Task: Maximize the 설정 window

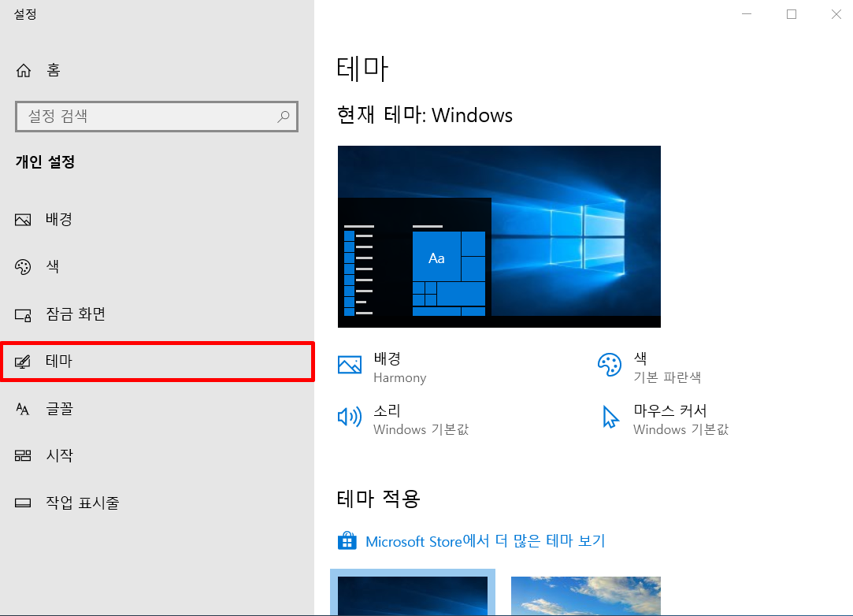Action: [x=792, y=14]
